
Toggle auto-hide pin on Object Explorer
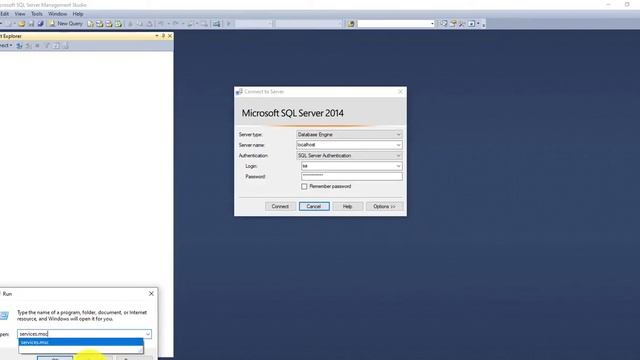click(x=163, y=36)
